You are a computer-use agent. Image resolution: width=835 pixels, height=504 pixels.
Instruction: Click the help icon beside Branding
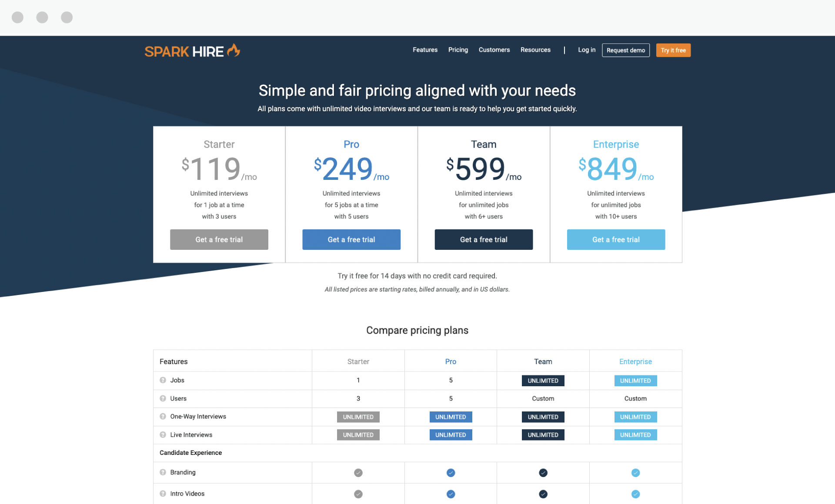coord(163,472)
